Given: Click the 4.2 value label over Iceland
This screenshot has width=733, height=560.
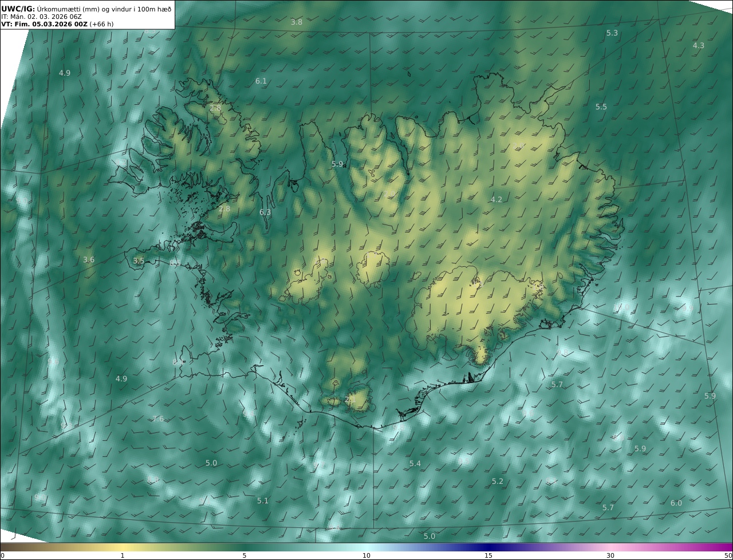Looking at the screenshot, I should [496, 200].
